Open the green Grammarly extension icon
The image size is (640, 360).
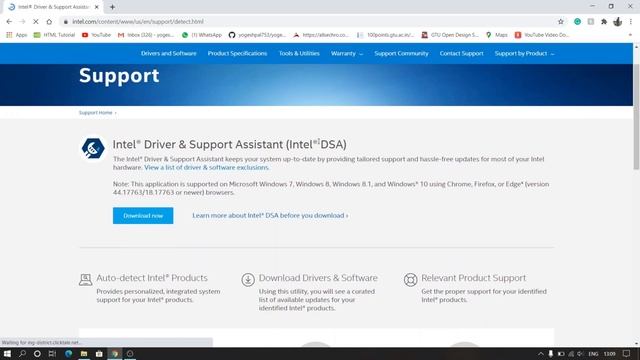point(577,22)
